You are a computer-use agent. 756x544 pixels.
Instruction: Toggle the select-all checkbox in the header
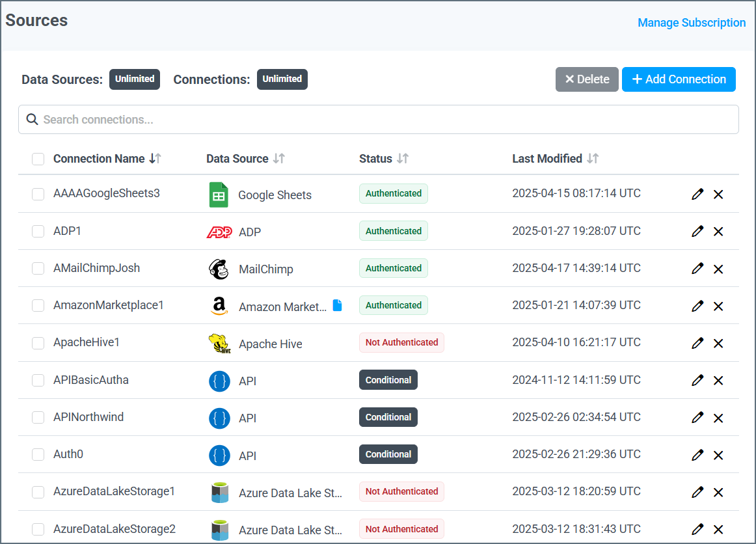38,159
